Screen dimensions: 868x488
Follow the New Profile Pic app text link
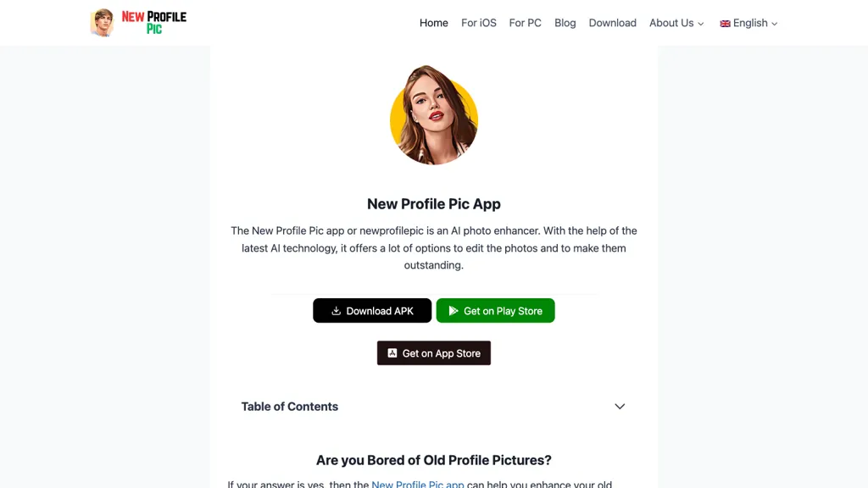click(x=417, y=484)
